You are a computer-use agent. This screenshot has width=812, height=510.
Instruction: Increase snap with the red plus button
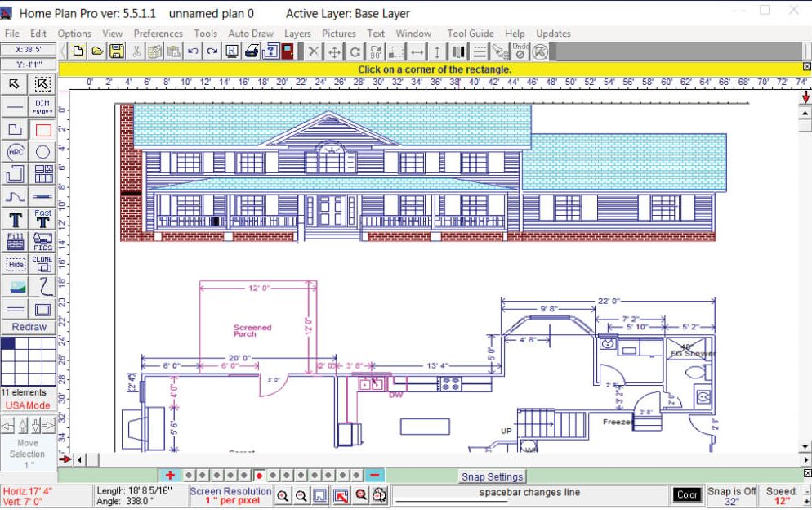pos(170,476)
